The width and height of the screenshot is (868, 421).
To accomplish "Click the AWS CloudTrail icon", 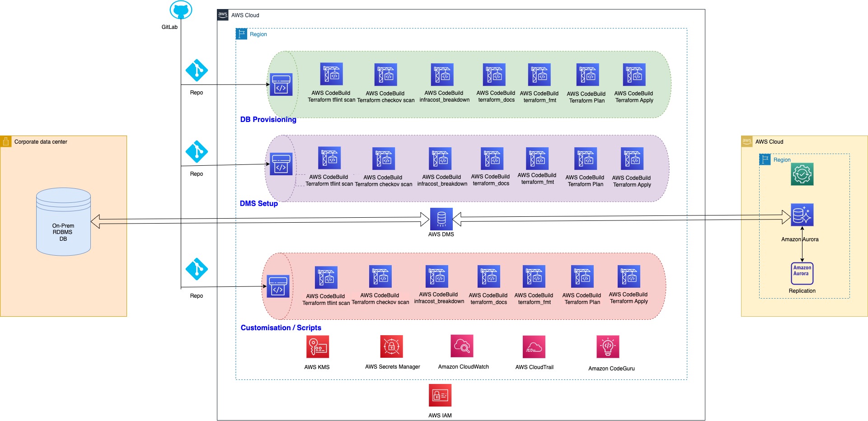I will [x=534, y=346].
